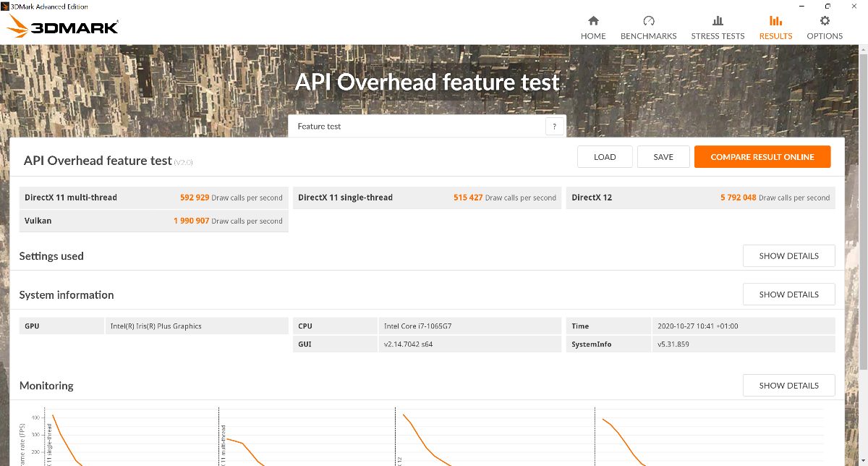Show details for Settings used
868x466 pixels.
[788, 256]
